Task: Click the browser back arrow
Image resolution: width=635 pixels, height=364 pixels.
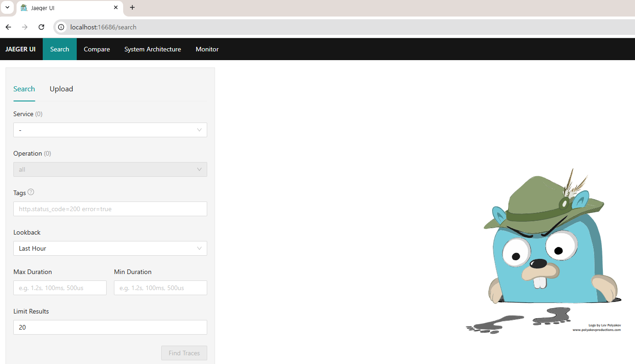Action: pos(8,27)
